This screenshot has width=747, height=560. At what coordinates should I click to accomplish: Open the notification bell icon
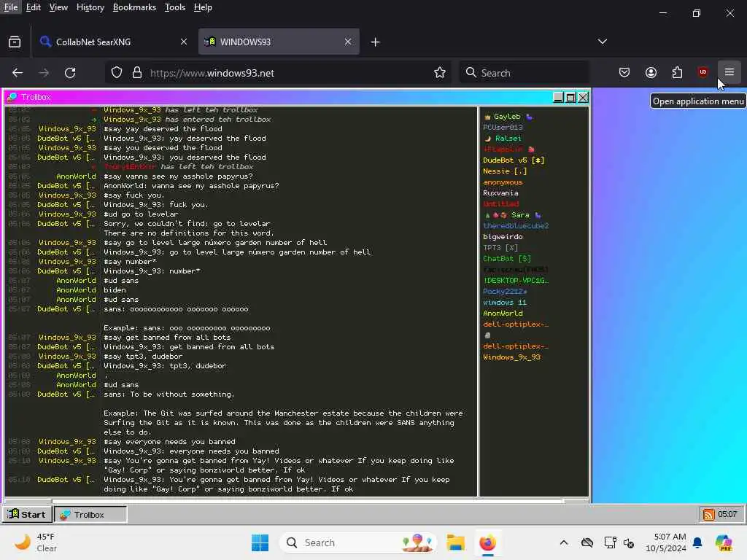click(x=697, y=542)
